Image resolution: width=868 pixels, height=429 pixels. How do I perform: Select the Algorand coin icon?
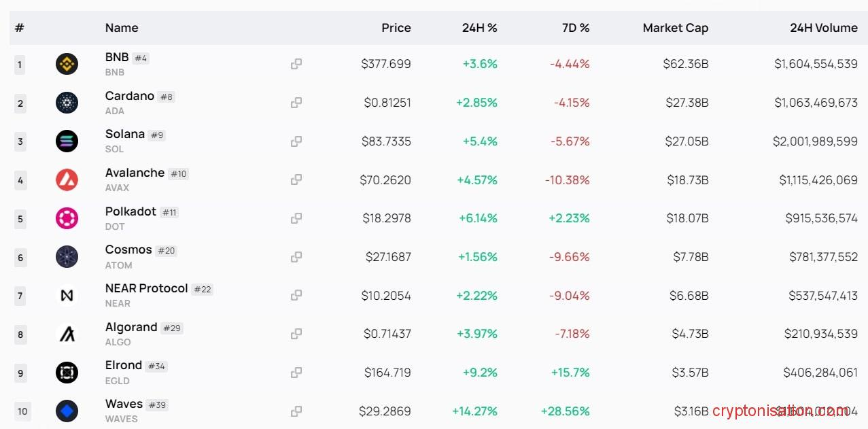[x=67, y=334]
